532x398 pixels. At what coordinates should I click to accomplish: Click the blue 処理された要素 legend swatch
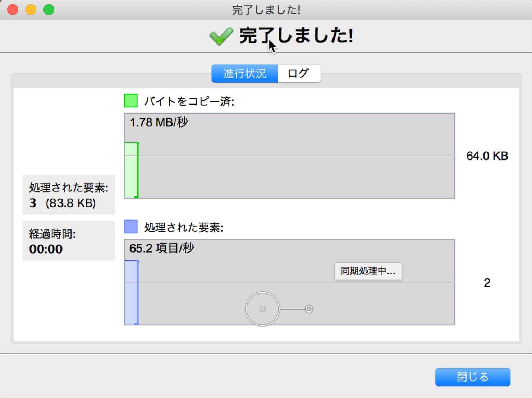(x=131, y=227)
